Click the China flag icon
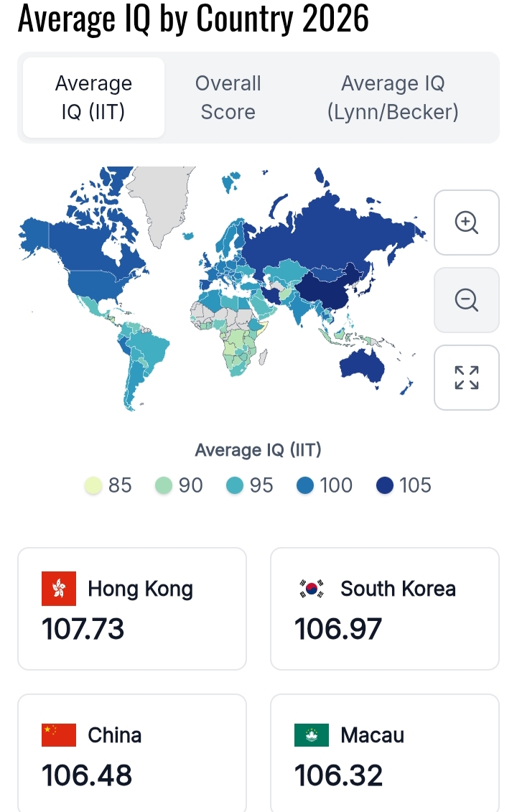This screenshot has width=517, height=812. pos(60,734)
